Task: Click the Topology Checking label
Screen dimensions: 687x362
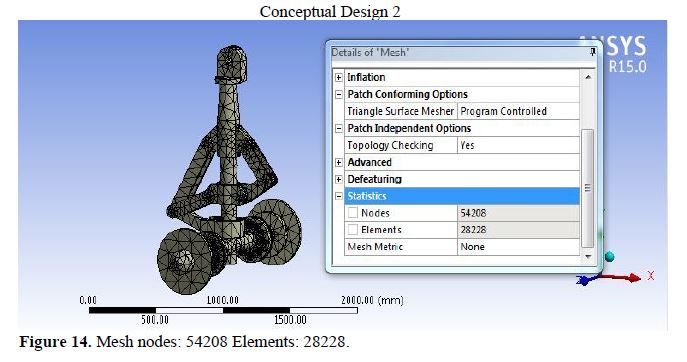Action: [x=390, y=146]
